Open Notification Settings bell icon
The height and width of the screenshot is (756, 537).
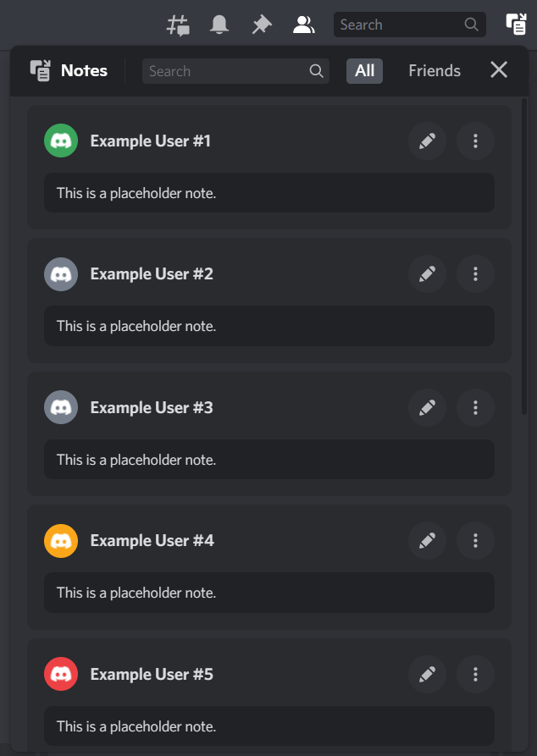click(x=219, y=25)
